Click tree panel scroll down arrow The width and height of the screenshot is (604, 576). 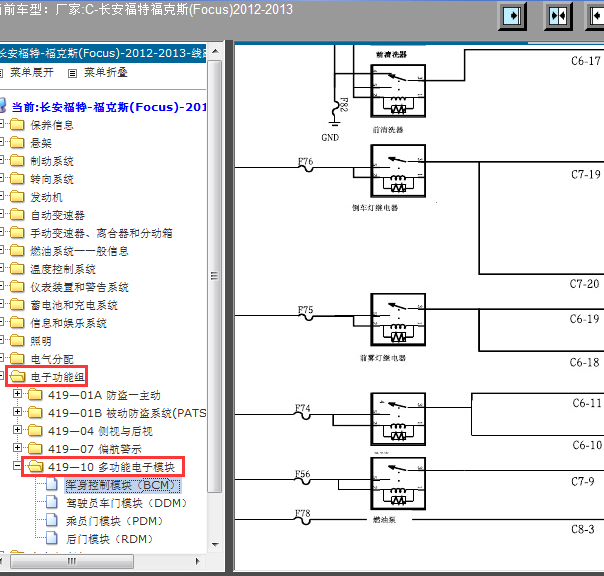click(215, 545)
